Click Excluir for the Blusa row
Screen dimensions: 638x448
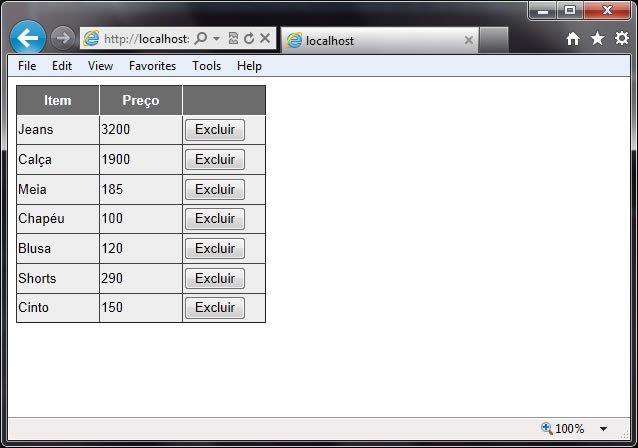click(215, 249)
